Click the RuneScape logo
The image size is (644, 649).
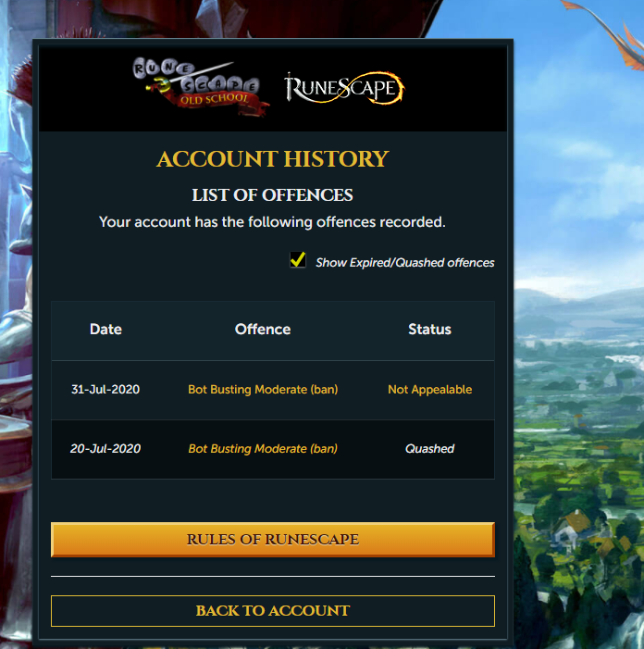(x=344, y=88)
